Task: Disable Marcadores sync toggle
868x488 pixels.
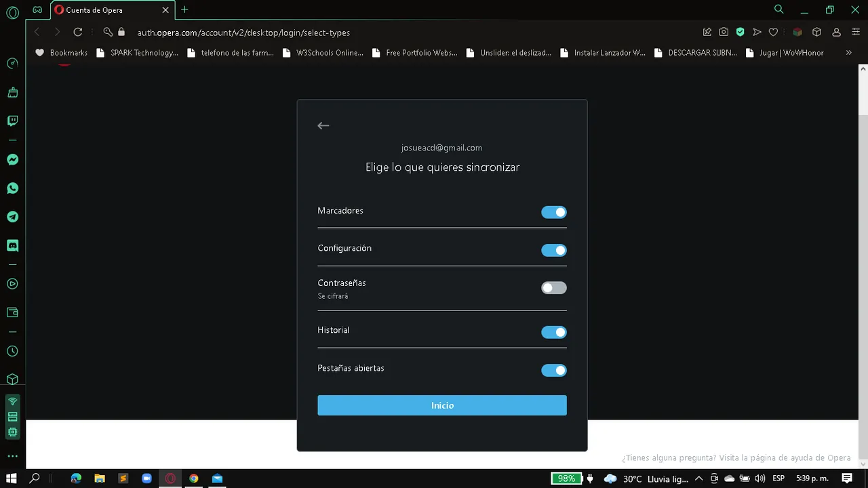Action: (554, 212)
